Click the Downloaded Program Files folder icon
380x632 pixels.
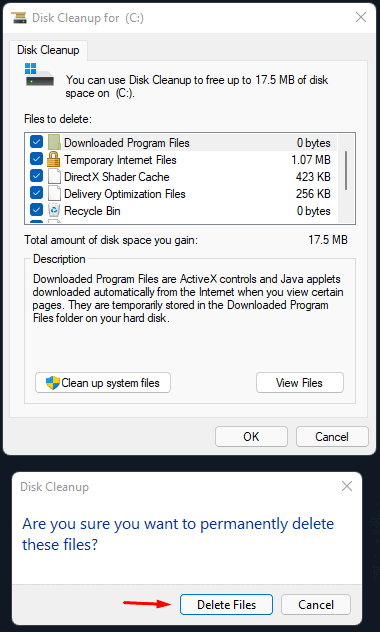tap(54, 143)
